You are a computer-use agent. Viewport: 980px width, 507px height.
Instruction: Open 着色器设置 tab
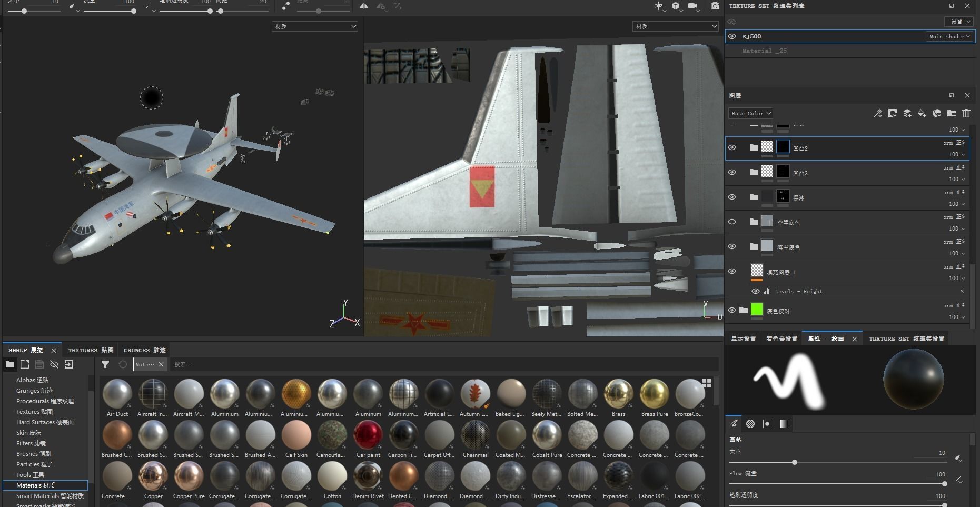781,339
